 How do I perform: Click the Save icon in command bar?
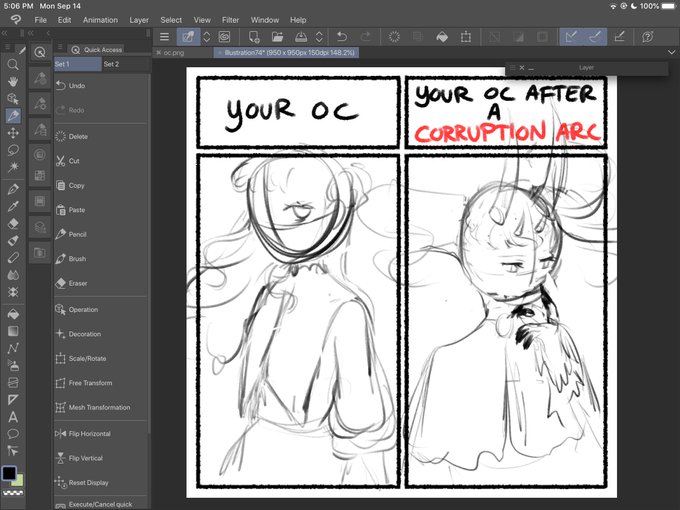click(301, 37)
